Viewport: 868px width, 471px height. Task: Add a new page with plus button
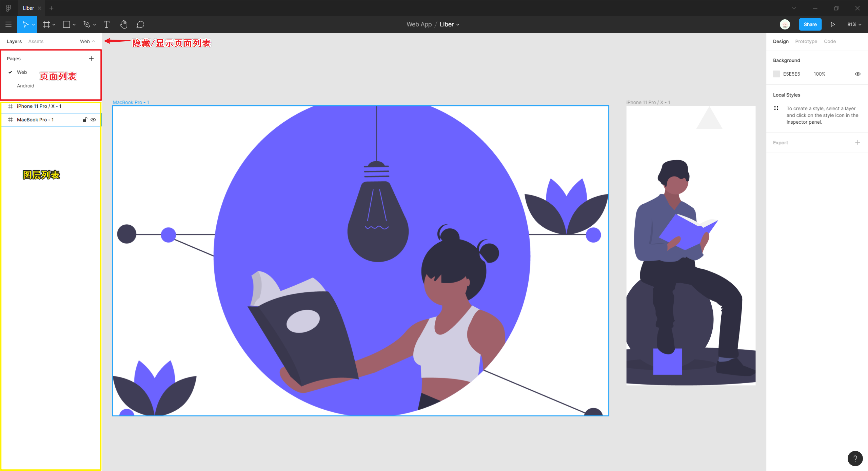tap(91, 59)
